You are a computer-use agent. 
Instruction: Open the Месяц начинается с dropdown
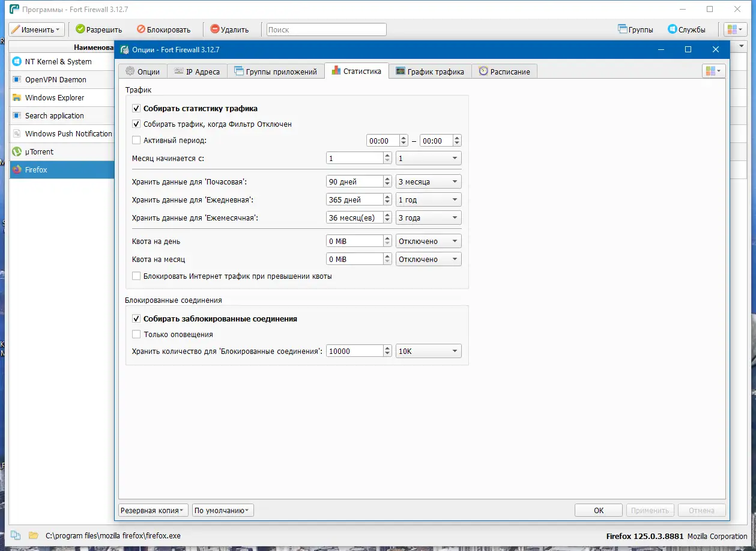click(x=428, y=158)
